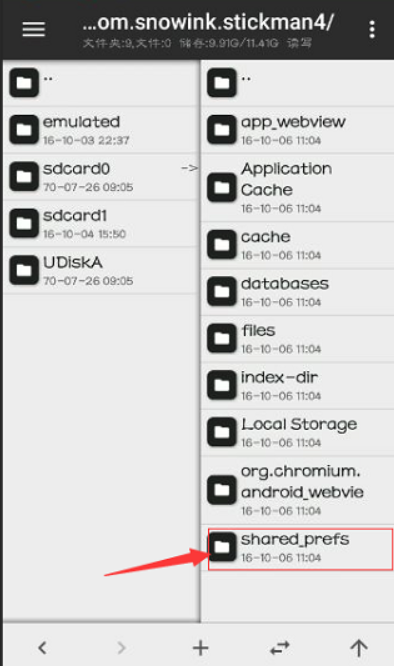Select the files folder icon
Image resolution: width=394 pixels, height=666 pixels.
[222, 339]
